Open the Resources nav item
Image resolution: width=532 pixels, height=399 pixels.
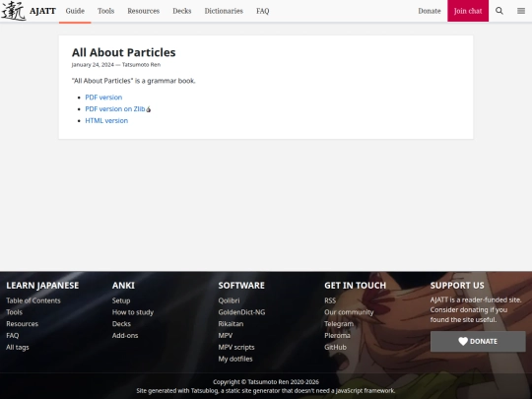(144, 11)
